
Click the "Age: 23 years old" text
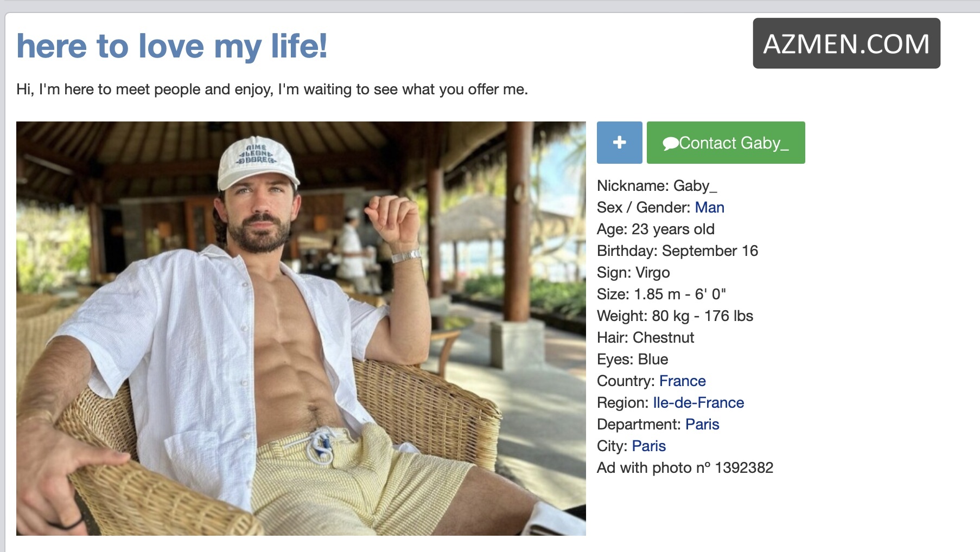coord(656,229)
